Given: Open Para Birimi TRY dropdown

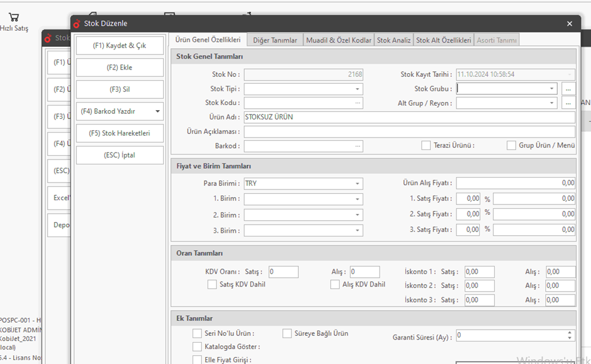Looking at the screenshot, I should pos(357,183).
